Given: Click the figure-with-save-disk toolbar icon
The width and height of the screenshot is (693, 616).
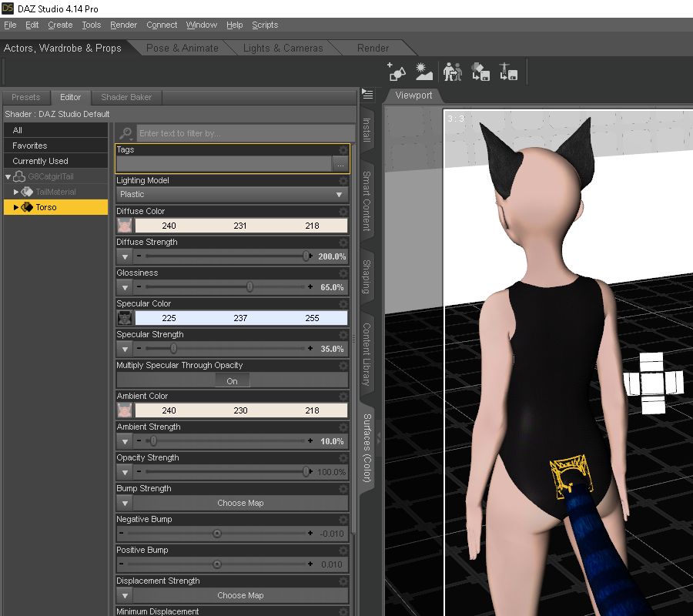Looking at the screenshot, I should click(x=507, y=72).
